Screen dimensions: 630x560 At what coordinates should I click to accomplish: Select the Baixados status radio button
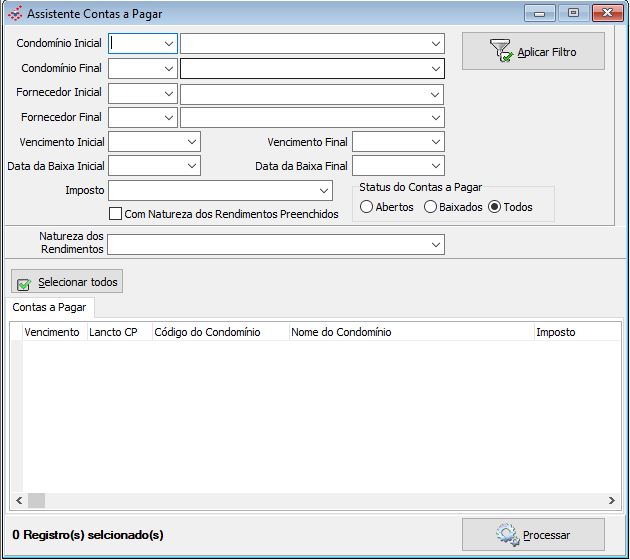click(430, 207)
